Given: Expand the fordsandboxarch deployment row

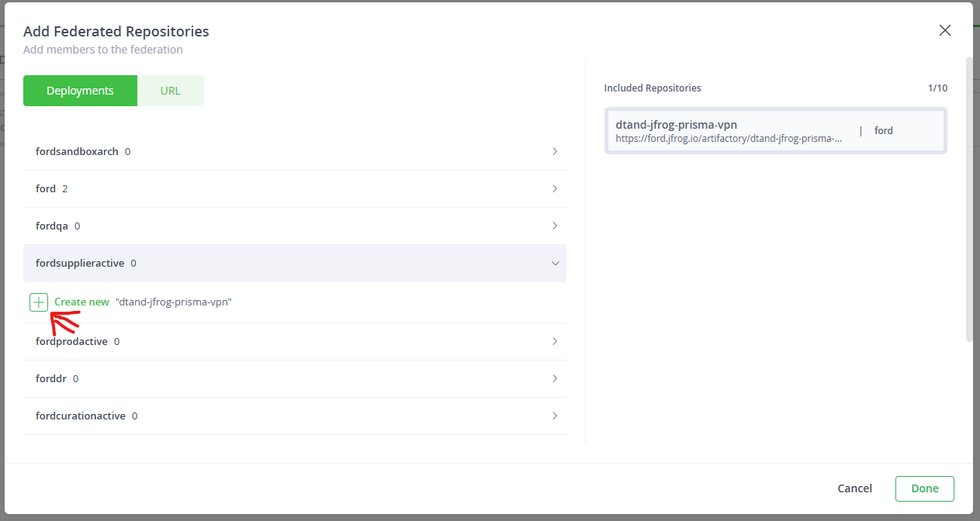Looking at the screenshot, I should point(295,152).
